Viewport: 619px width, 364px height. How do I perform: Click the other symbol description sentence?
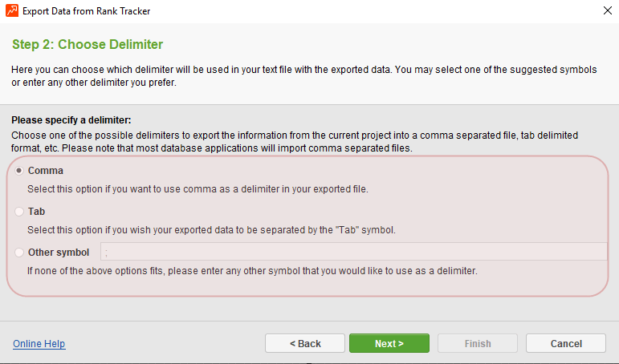[x=252, y=271]
